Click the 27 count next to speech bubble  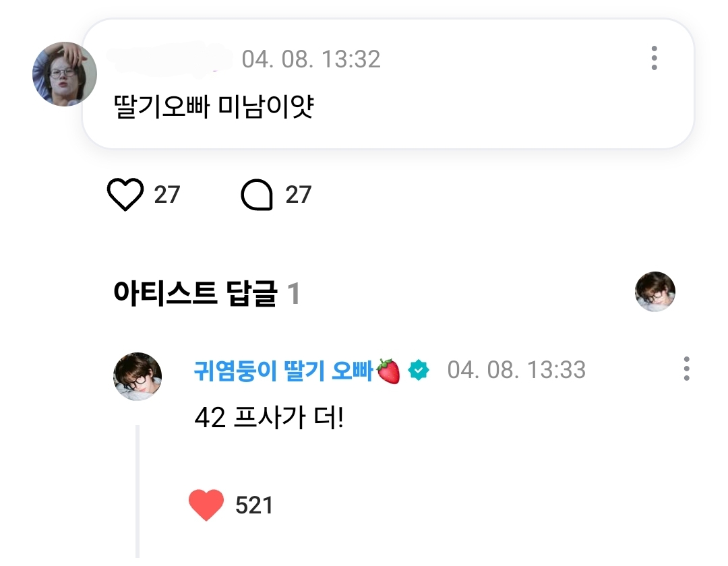(298, 195)
